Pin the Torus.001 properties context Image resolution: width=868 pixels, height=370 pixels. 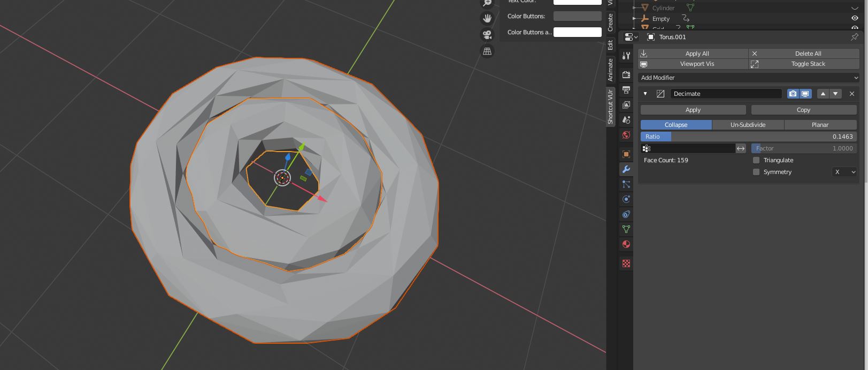pyautogui.click(x=854, y=37)
